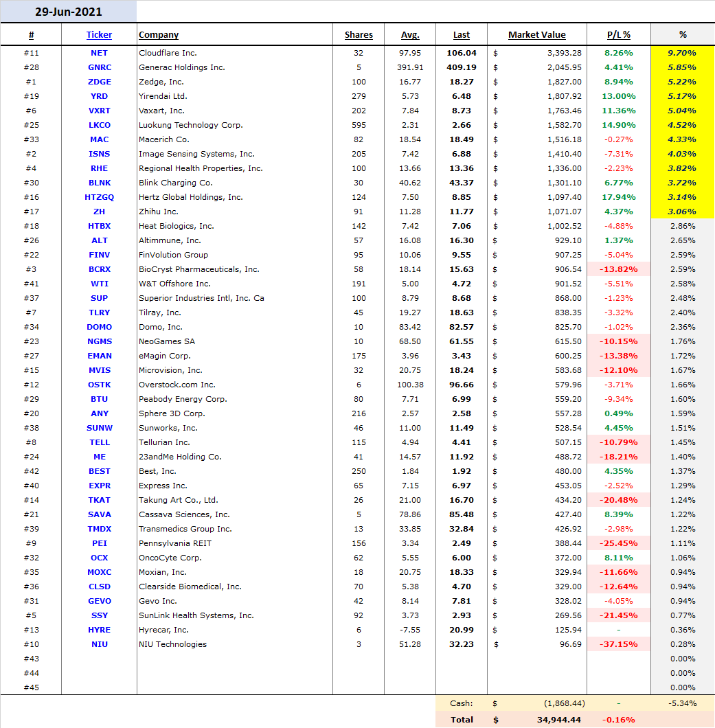This screenshot has width=715, height=728.
Task: Select the -5.34% cash percentage cell
Action: (683, 703)
